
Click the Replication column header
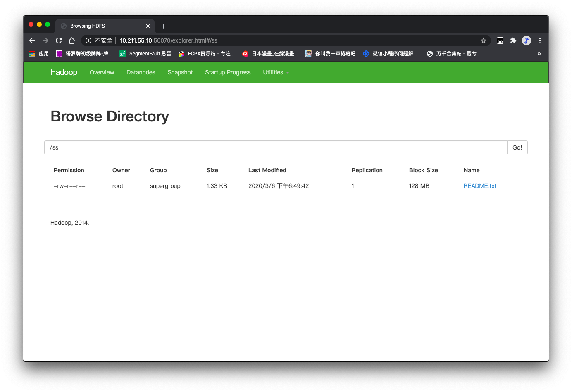(367, 170)
